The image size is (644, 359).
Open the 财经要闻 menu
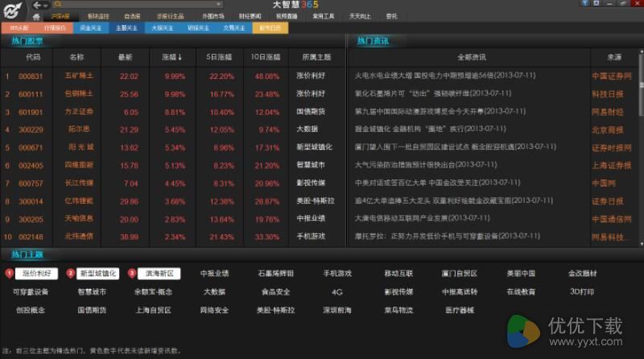[250, 16]
